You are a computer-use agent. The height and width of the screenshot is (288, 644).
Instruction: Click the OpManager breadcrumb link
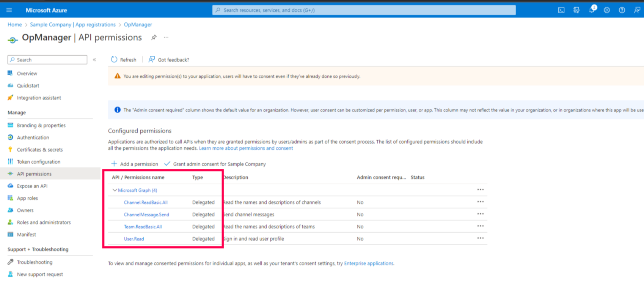tap(138, 25)
